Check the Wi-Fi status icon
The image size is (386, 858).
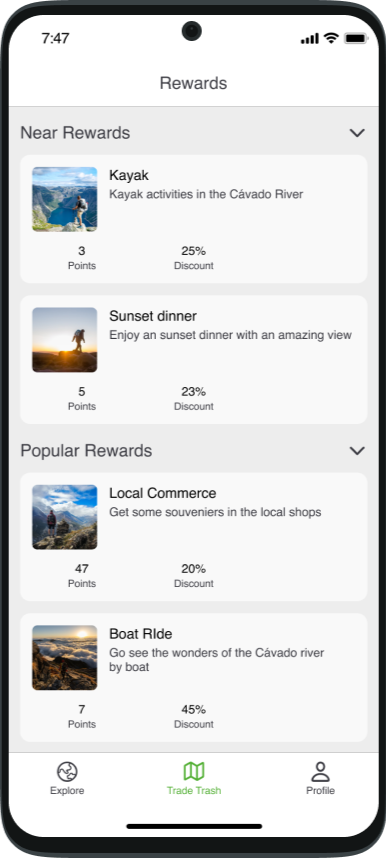(331, 38)
